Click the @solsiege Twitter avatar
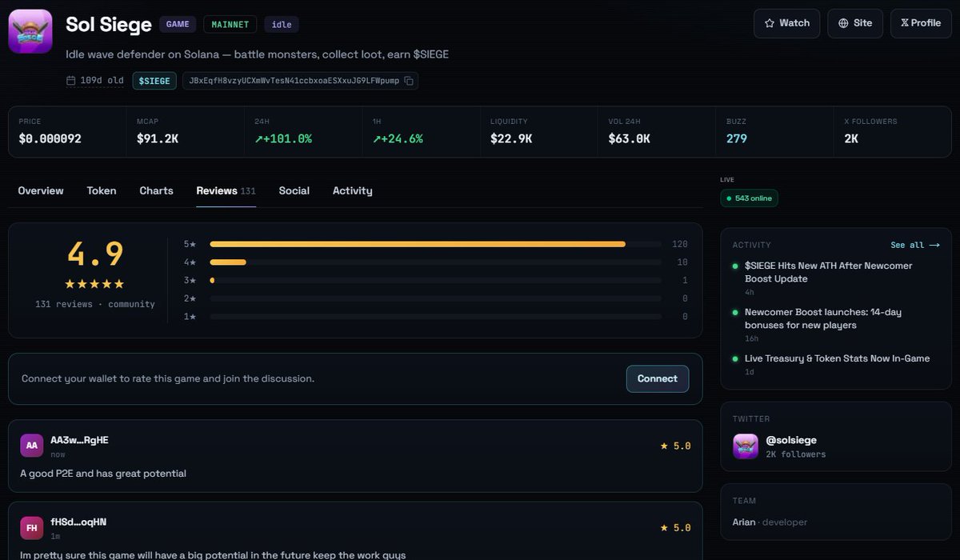This screenshot has height=560, width=960. click(746, 446)
